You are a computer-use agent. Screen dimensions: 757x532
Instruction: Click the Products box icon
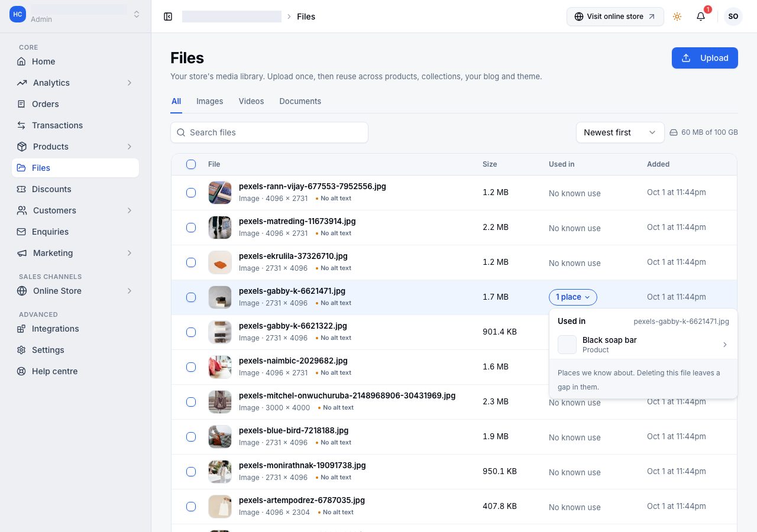point(22,147)
